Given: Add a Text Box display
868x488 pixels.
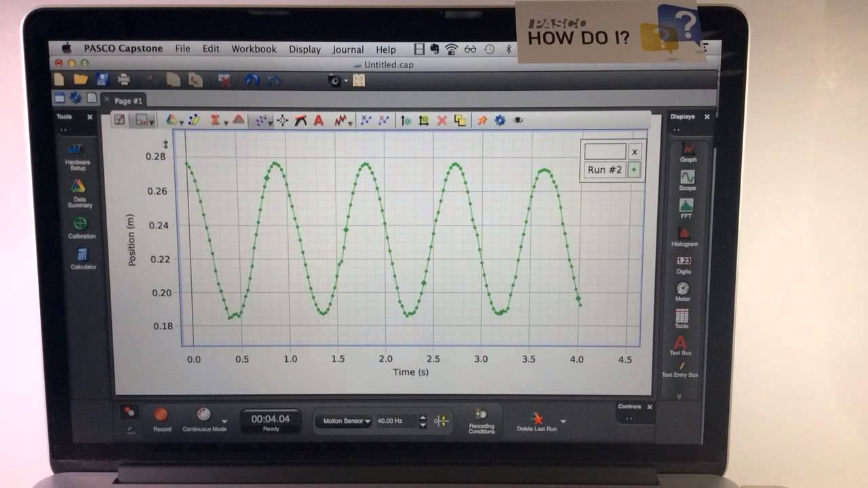Looking at the screenshot, I should pos(681,346).
